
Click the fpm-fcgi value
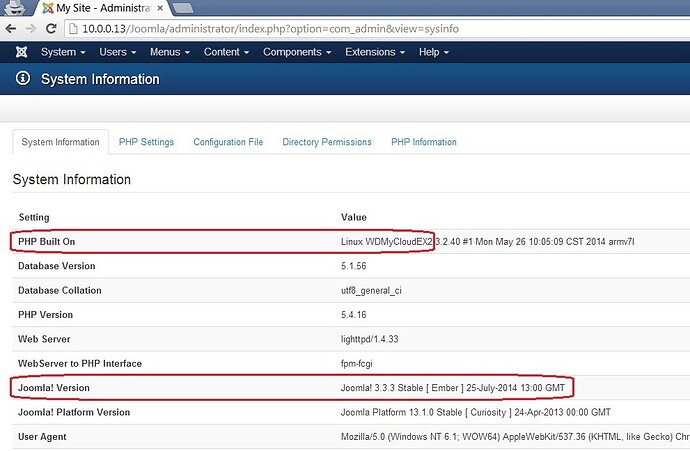point(356,364)
